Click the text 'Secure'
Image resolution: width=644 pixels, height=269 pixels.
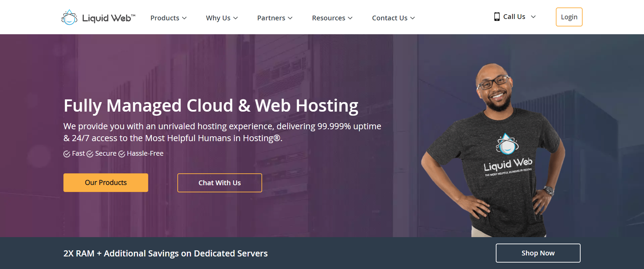pos(106,153)
